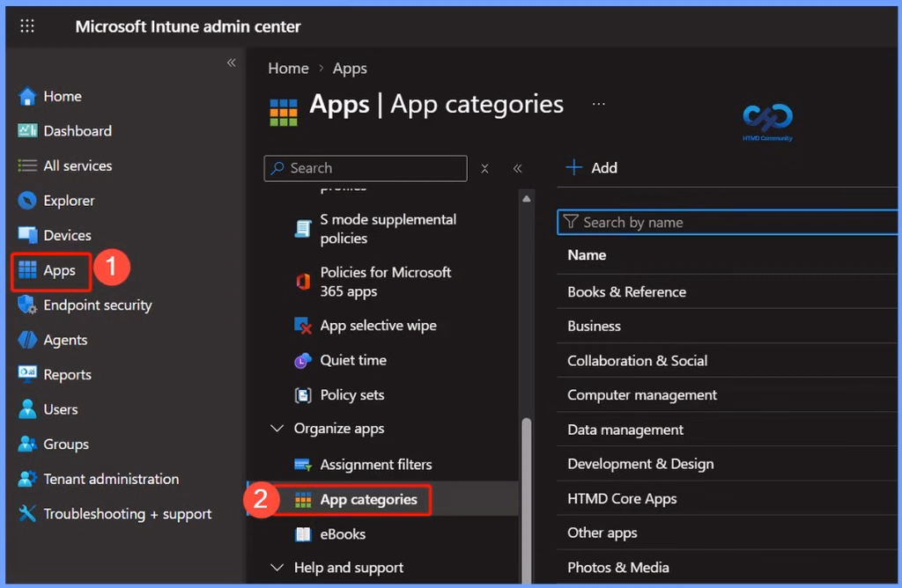Click the Name column header
This screenshot has height=588, width=902.
tap(586, 255)
